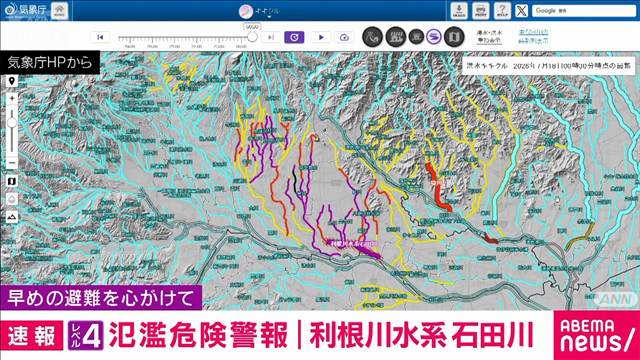Click the time slider track midpoint
This screenshot has height=360, width=640.
[185, 38]
